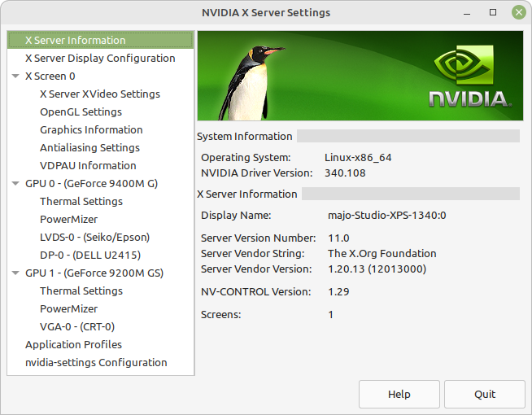This screenshot has height=415, width=532.
Task: Click the NVIDIA X Server Settings title bar
Action: 266,12
